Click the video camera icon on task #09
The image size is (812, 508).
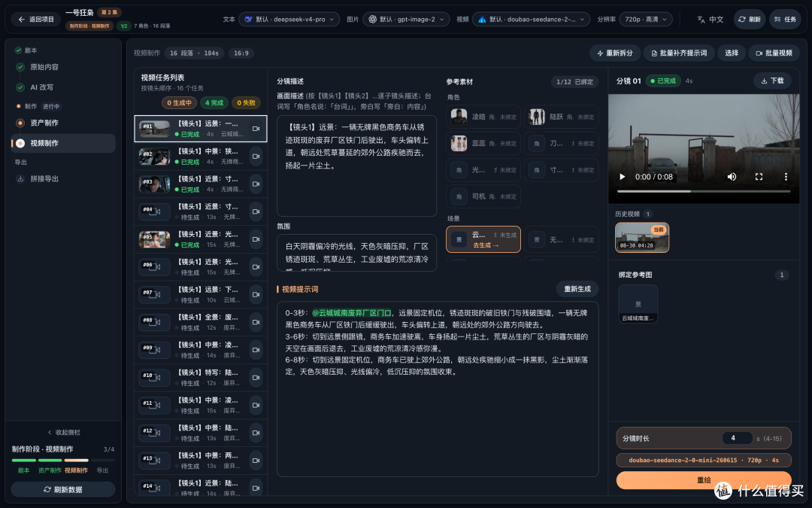(x=256, y=350)
